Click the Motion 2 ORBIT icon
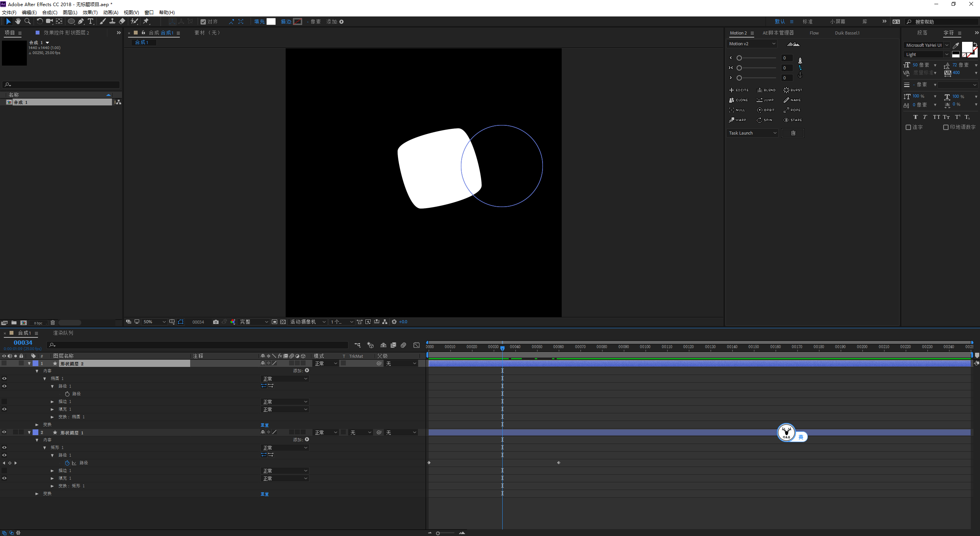This screenshot has height=536, width=980. [x=760, y=110]
